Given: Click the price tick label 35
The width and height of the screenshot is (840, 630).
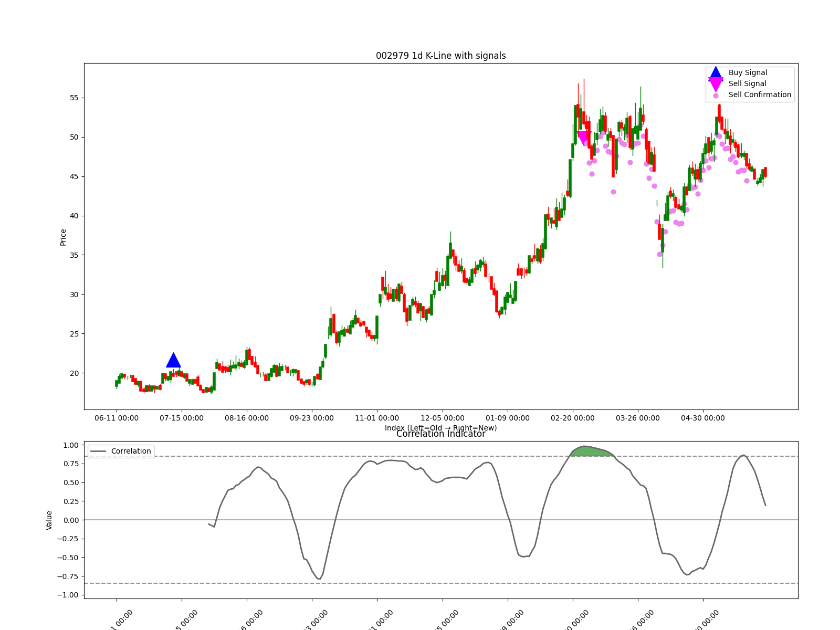Looking at the screenshot, I should pos(74,255).
